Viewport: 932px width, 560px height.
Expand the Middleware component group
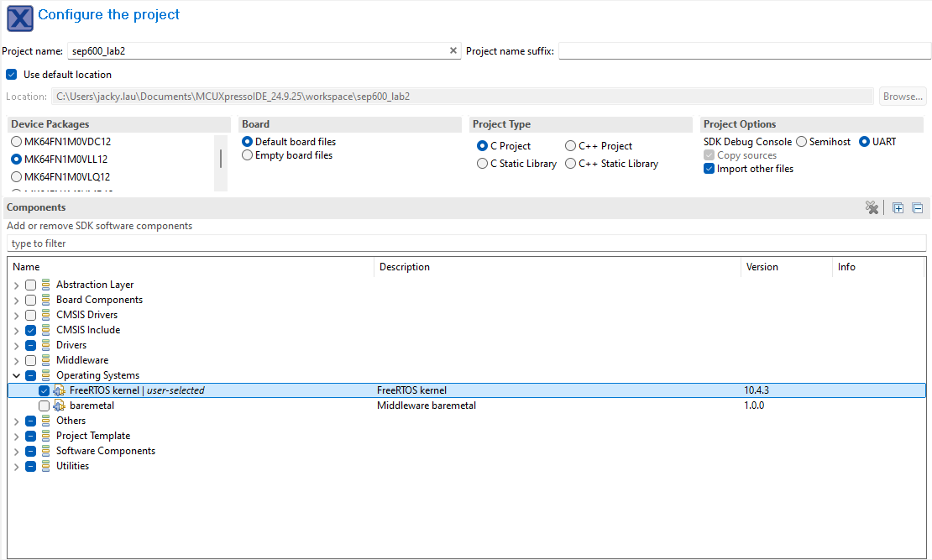coord(15,360)
